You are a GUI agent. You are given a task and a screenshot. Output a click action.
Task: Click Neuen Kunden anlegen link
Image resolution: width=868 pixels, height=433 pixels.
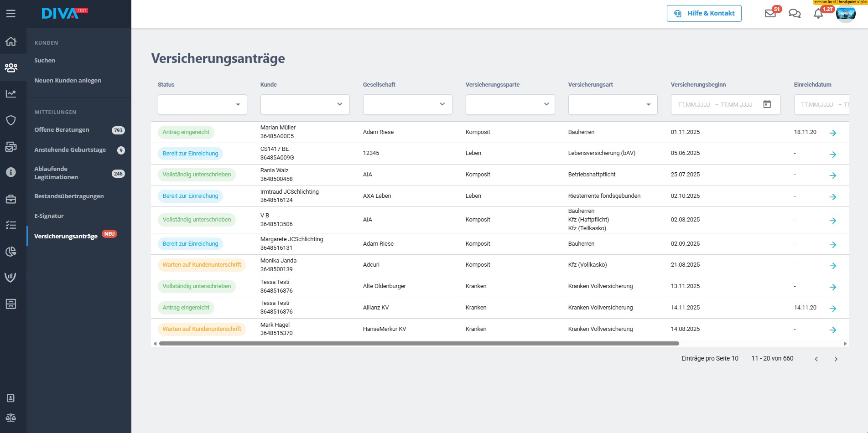[68, 81]
